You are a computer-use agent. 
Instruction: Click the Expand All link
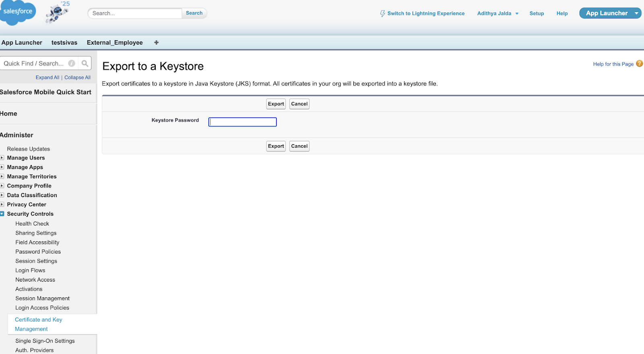(x=47, y=77)
